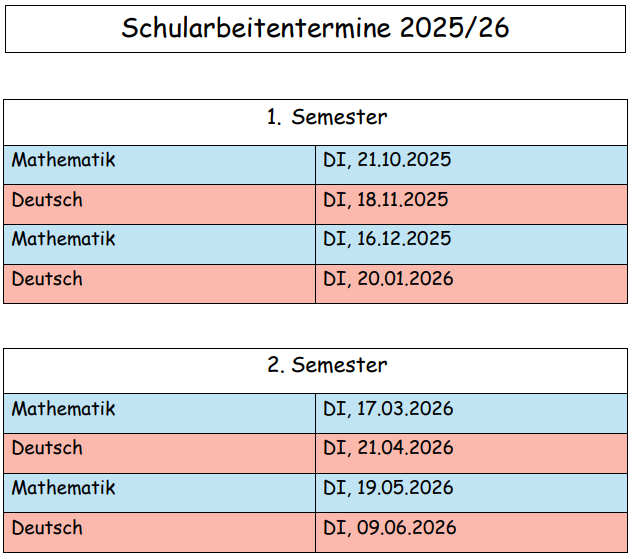The height and width of the screenshot is (559, 632).
Task: Select the Deutsch cell left of 09.06.2026
Action: 47,528
